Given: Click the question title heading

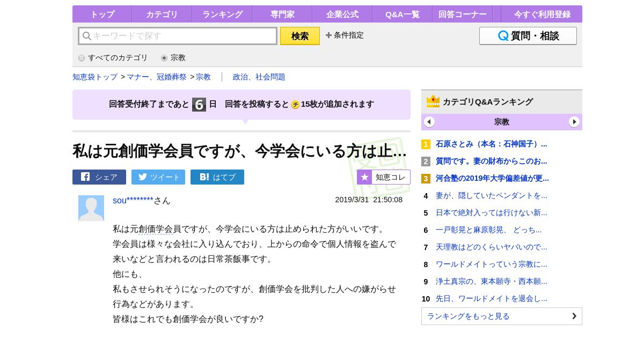Looking at the screenshot, I should click(x=239, y=151).
